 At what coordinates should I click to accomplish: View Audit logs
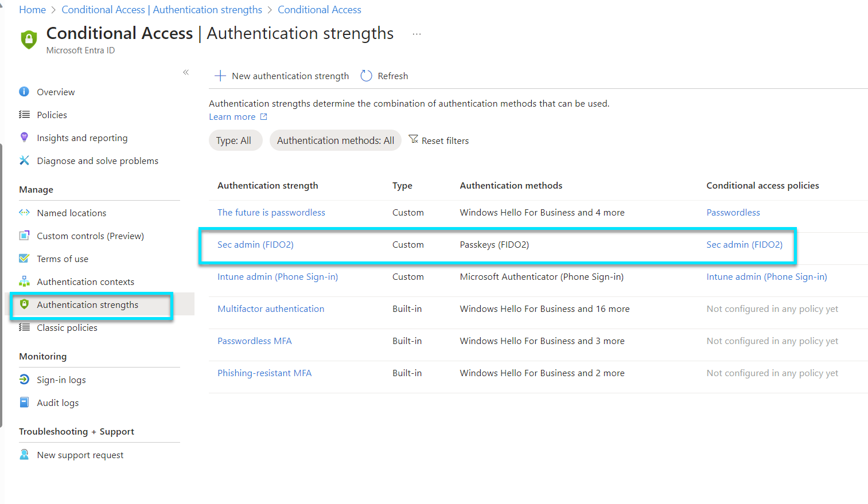(x=58, y=403)
